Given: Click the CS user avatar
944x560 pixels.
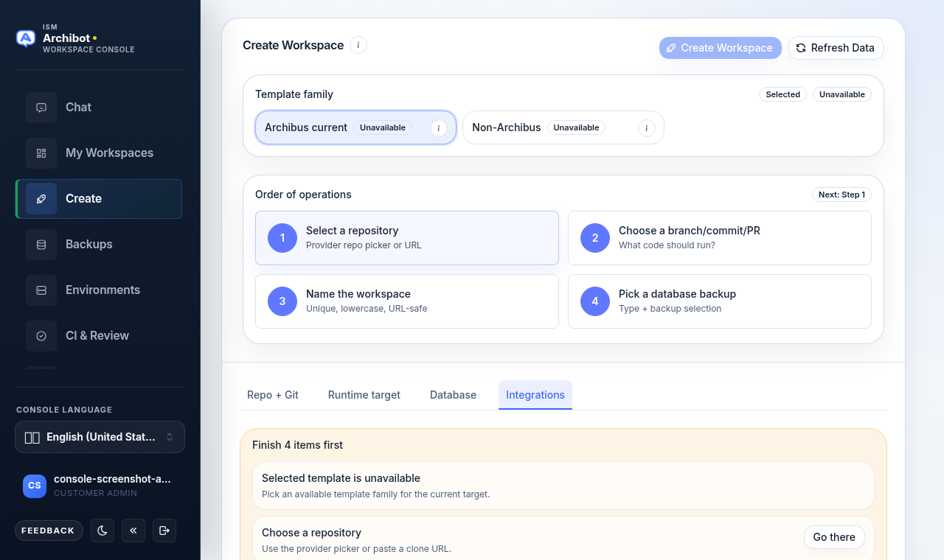Looking at the screenshot, I should click(x=35, y=486).
